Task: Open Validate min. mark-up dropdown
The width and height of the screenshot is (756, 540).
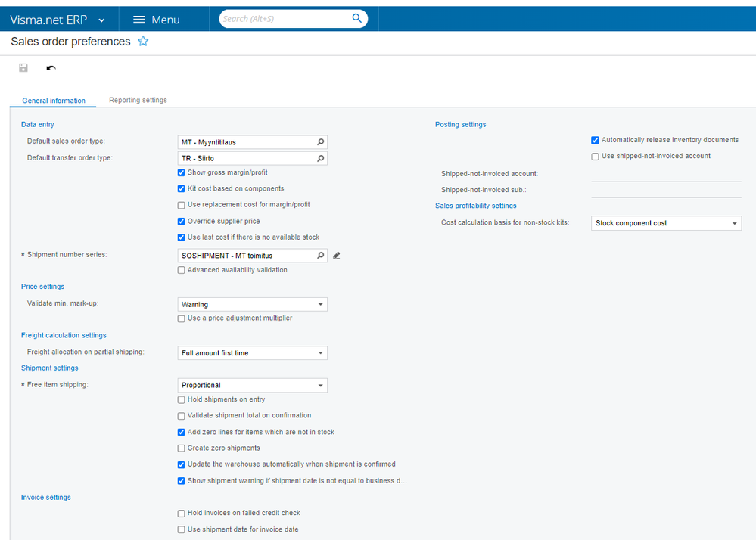Action: [x=252, y=305]
